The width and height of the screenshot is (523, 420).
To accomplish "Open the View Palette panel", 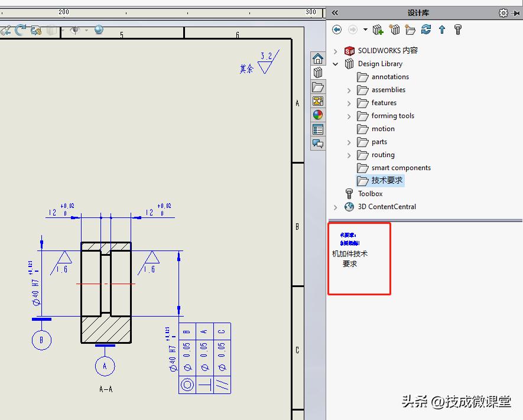I will click(318, 101).
